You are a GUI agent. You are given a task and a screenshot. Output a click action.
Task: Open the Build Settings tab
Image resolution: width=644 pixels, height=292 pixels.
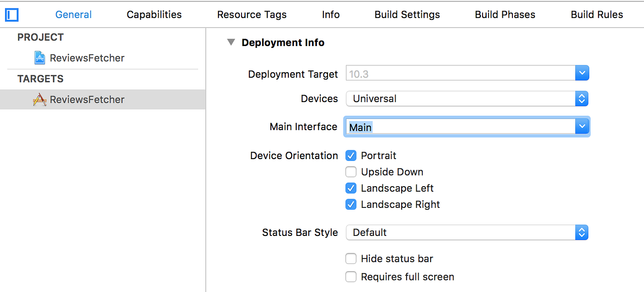(x=407, y=15)
